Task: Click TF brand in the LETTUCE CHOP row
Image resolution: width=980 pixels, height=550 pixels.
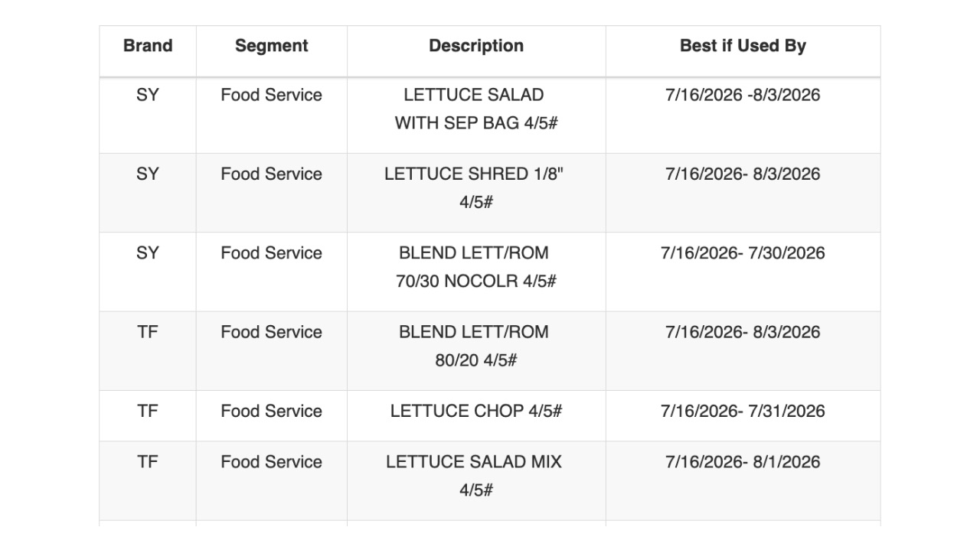Action: pyautogui.click(x=148, y=412)
